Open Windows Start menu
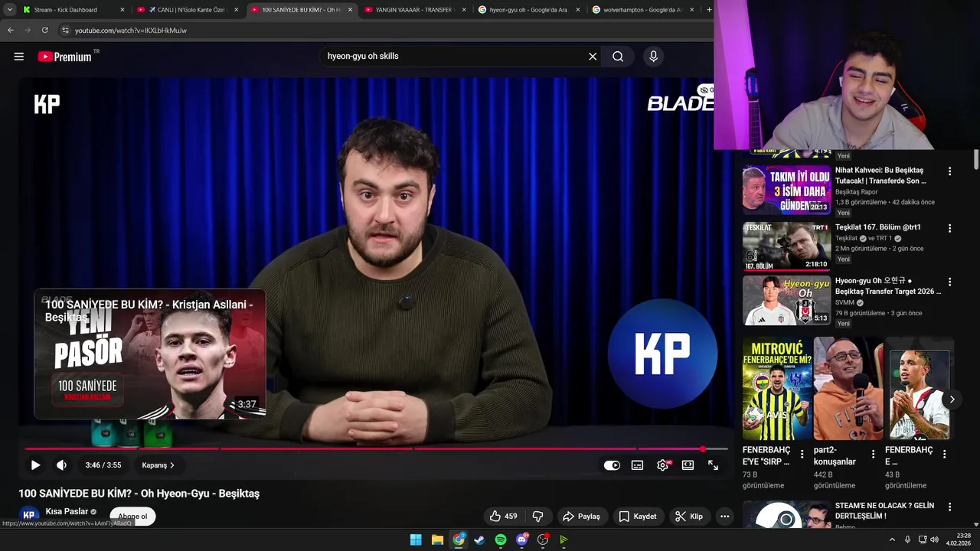This screenshot has height=551, width=980. [x=416, y=540]
